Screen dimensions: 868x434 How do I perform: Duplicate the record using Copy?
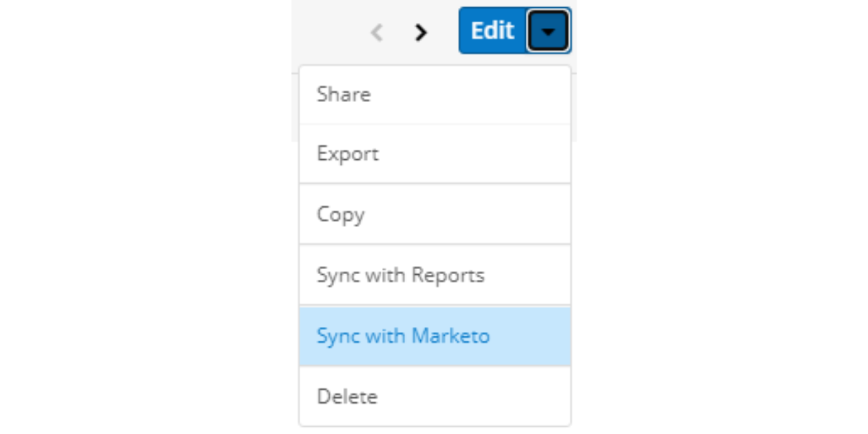pos(435,215)
